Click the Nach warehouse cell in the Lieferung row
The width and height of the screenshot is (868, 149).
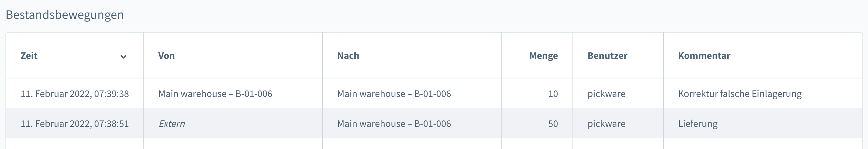[394, 124]
